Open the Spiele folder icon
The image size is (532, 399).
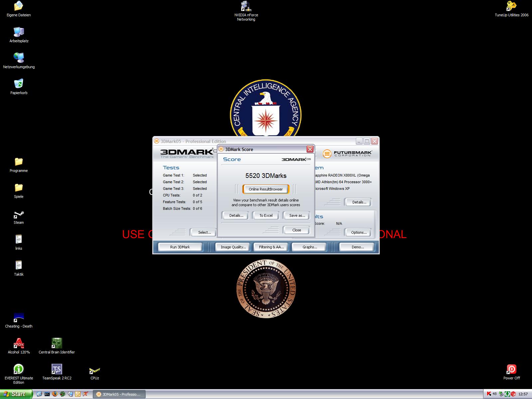[x=19, y=191]
